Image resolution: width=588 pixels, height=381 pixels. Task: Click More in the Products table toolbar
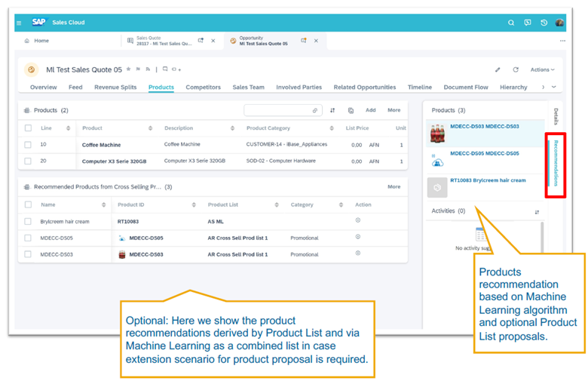coord(394,110)
